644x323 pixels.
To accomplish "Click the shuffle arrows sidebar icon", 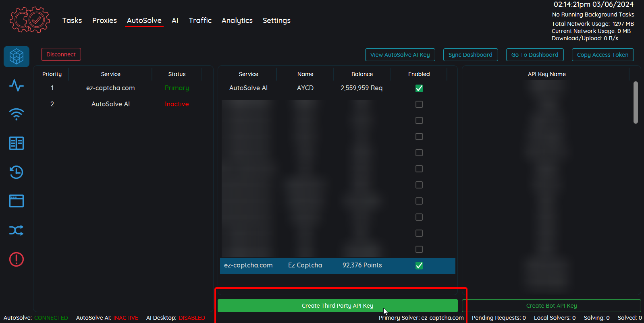I will click(17, 230).
